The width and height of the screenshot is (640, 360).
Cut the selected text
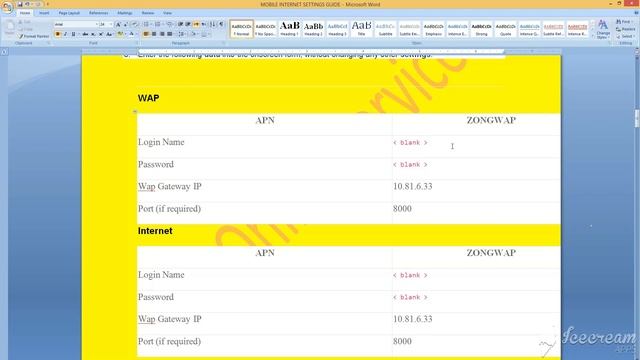click(25, 22)
